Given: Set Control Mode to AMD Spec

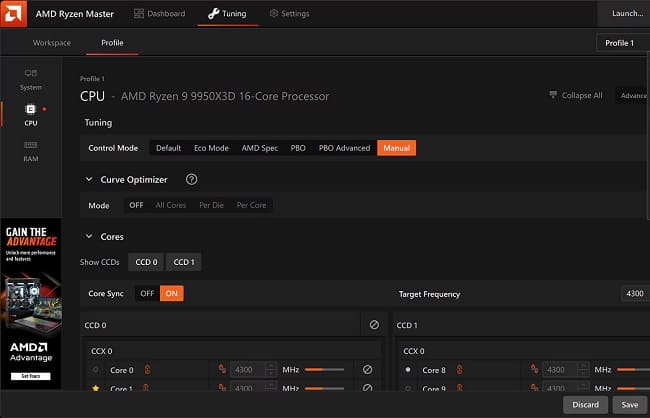Looking at the screenshot, I should click(x=260, y=148).
